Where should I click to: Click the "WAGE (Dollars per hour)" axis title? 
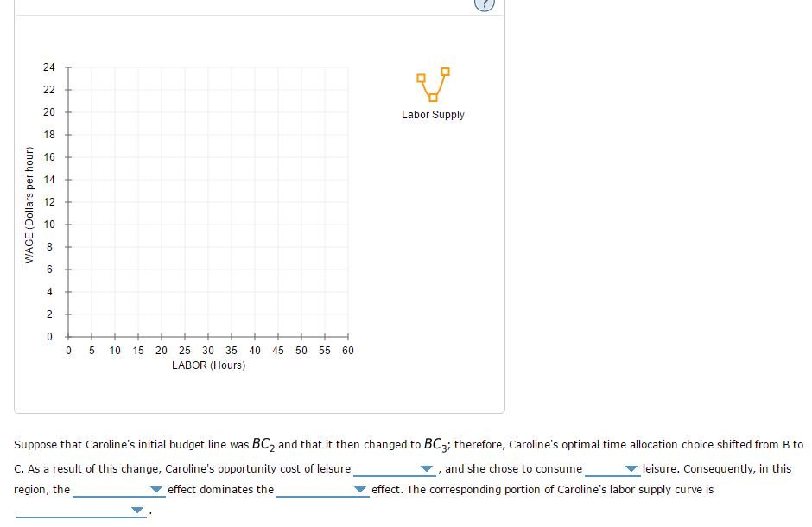coord(29,206)
